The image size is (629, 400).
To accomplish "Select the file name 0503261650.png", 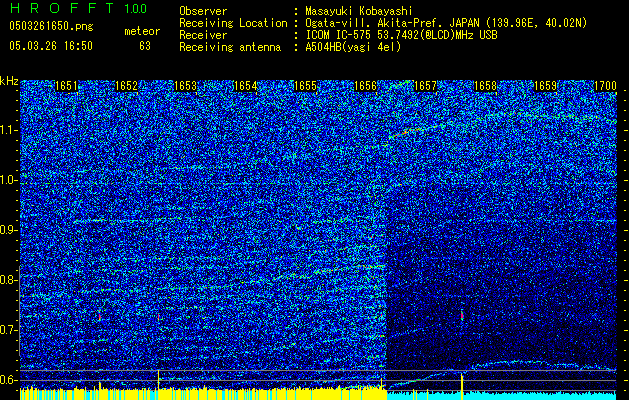I will [51, 26].
